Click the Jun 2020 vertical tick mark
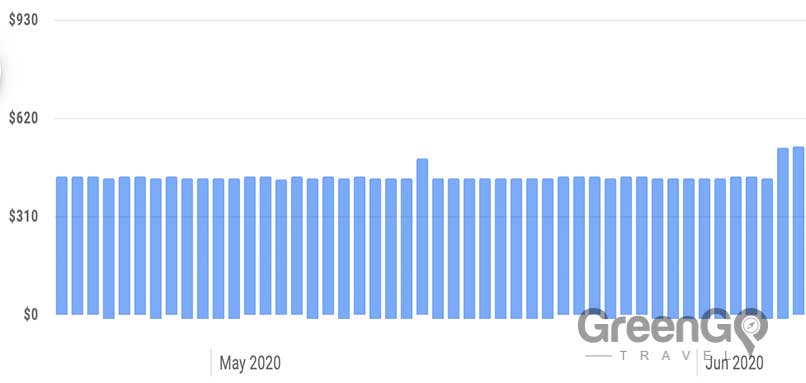 pos(697,362)
